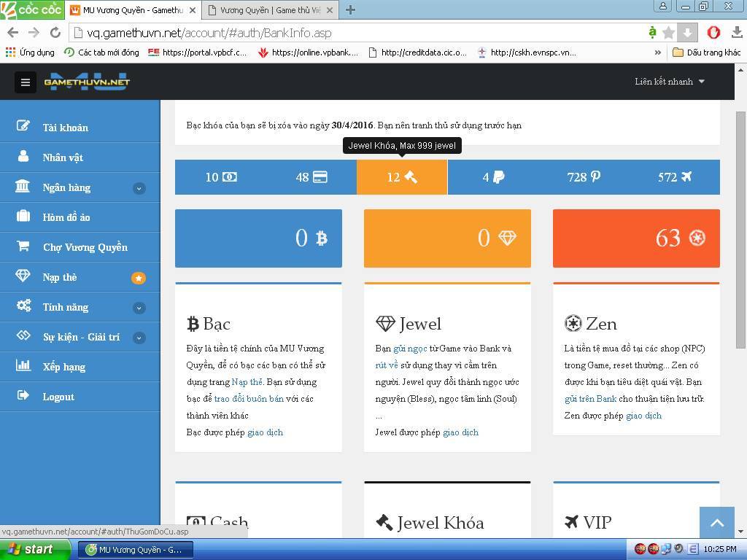Screen dimensions: 747x560
Task: Follow the Nạp thẻ link in Bạc description
Action: pos(247,382)
